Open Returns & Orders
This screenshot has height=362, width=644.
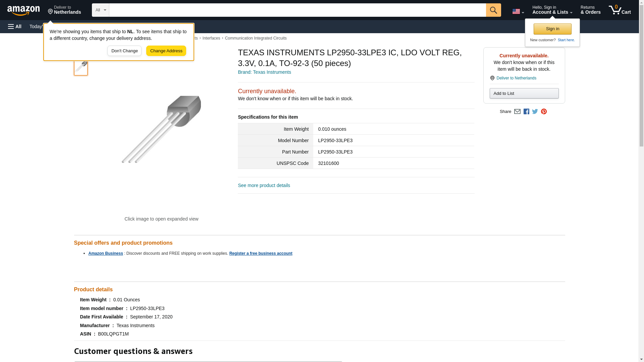coord(590,10)
